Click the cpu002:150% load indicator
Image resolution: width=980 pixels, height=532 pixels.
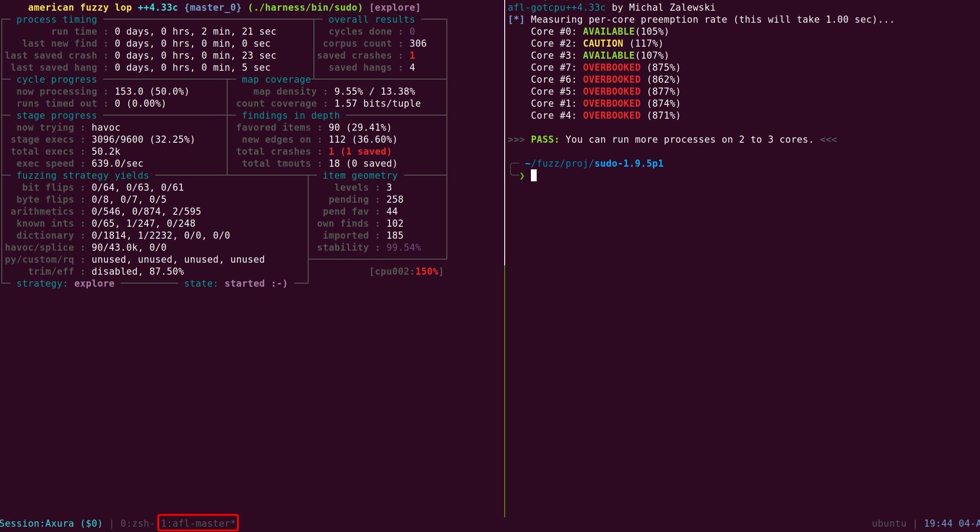(406, 271)
